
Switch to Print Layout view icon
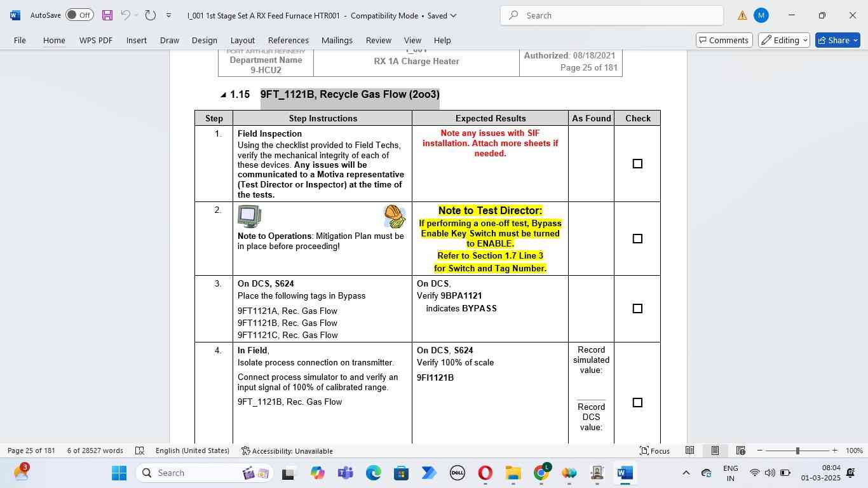715,451
